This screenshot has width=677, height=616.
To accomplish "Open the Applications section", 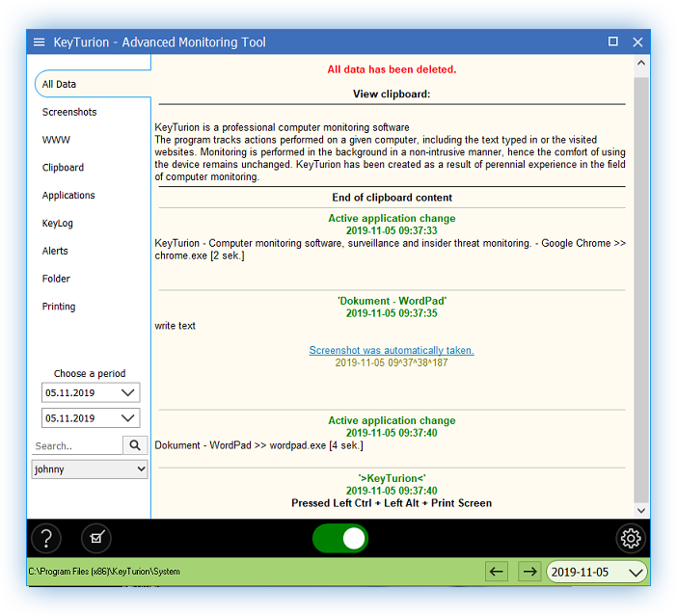I will 68,196.
